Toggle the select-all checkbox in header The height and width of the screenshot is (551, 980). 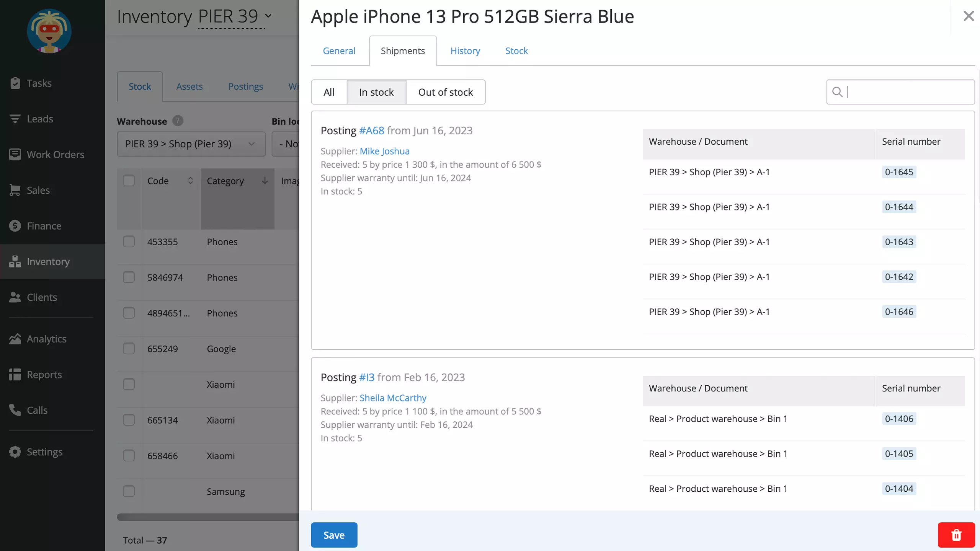click(129, 181)
